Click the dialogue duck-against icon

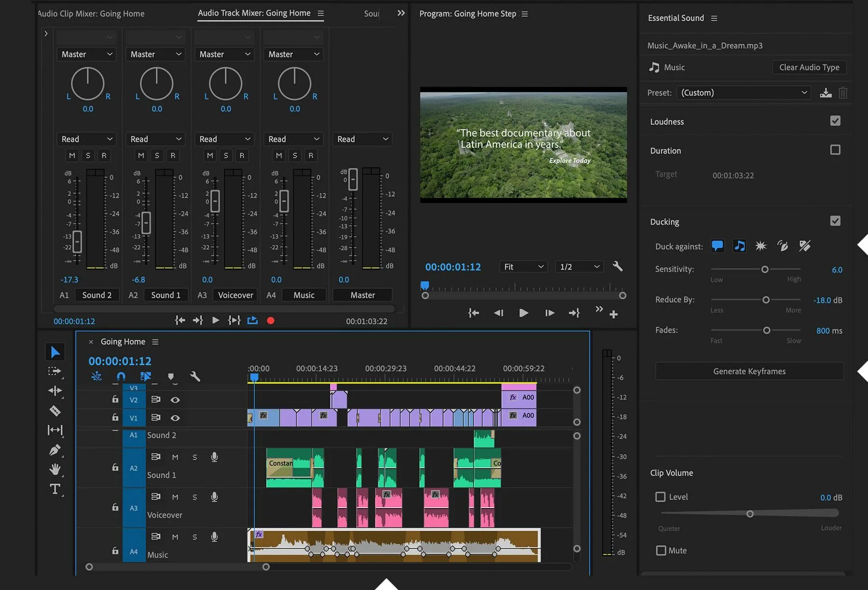(717, 246)
